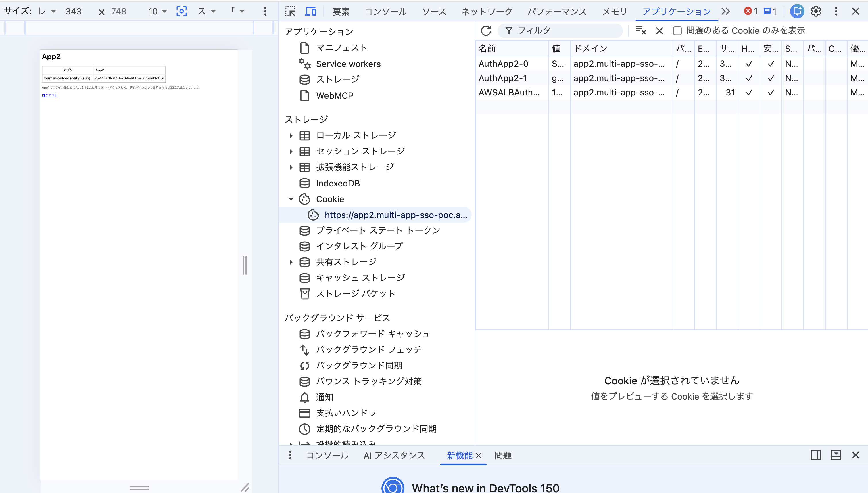Switch to Network (ネットワーク) tab

click(x=487, y=12)
